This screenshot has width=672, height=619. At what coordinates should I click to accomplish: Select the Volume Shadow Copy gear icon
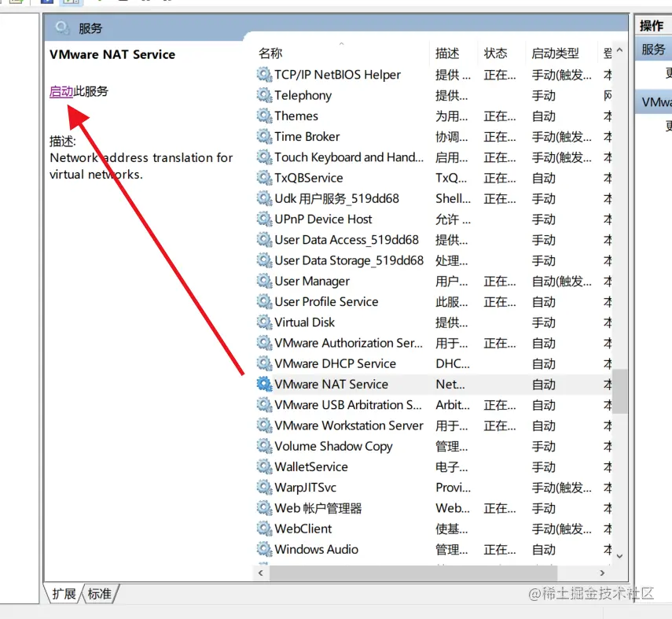coord(264,446)
